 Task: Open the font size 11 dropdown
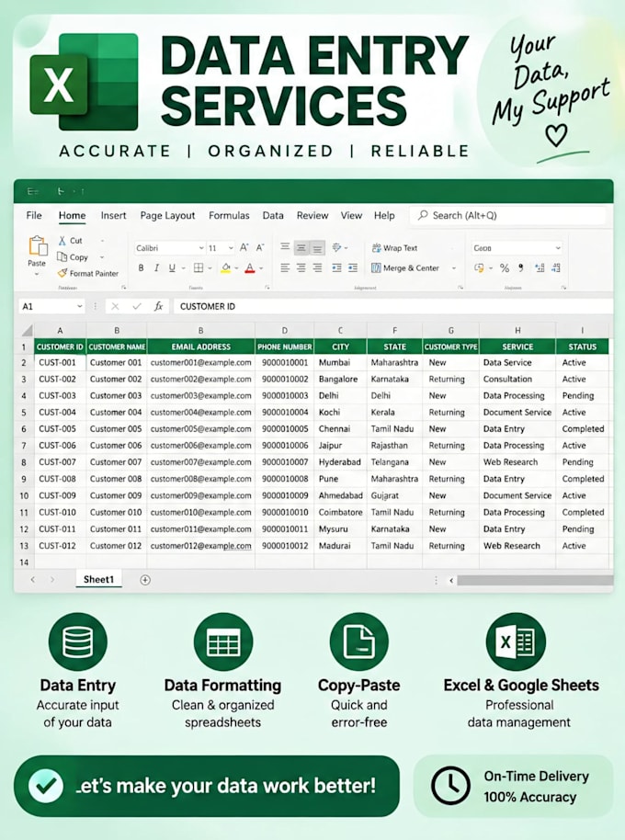pos(231,248)
